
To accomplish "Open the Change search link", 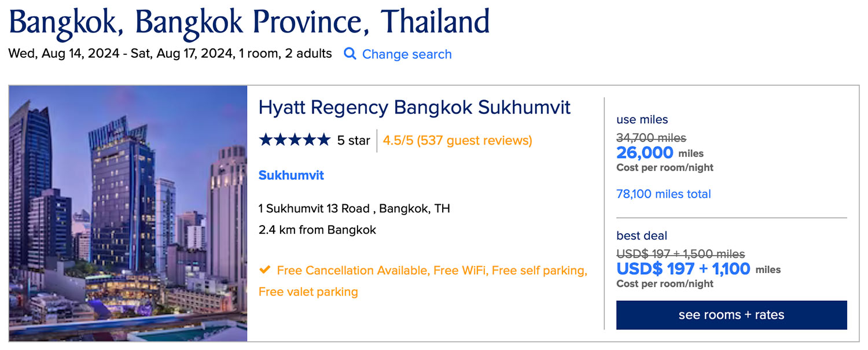I will pos(406,54).
